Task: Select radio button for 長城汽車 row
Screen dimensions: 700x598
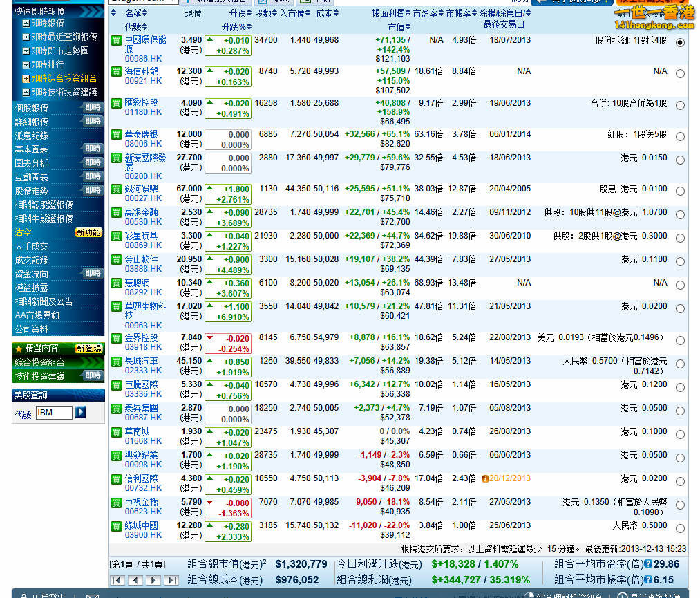Action: click(680, 364)
